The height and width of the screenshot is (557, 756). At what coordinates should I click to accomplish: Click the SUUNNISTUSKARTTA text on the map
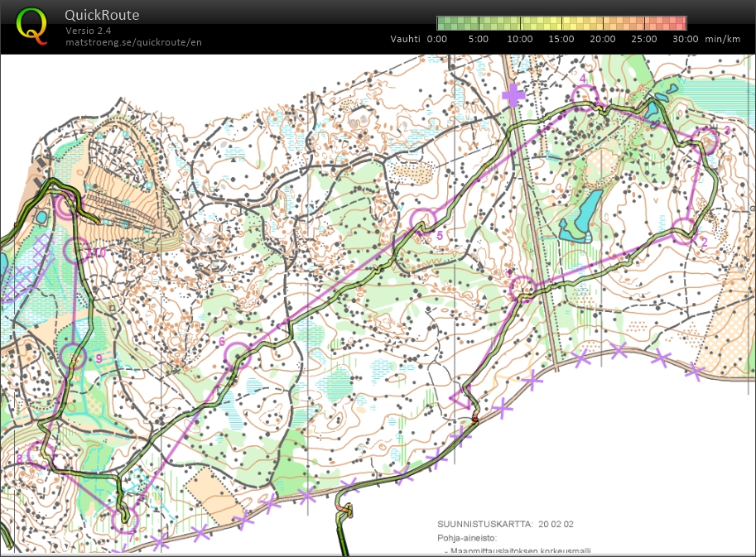point(484,524)
